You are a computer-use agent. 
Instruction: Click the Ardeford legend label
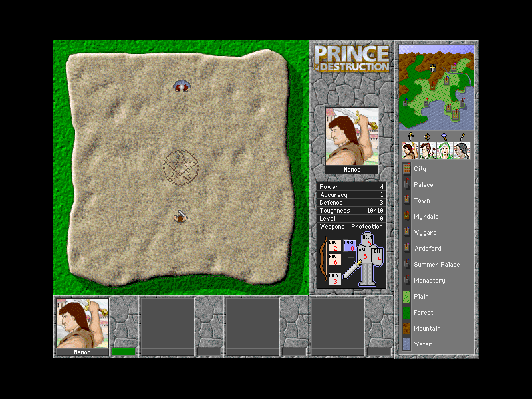(x=428, y=248)
